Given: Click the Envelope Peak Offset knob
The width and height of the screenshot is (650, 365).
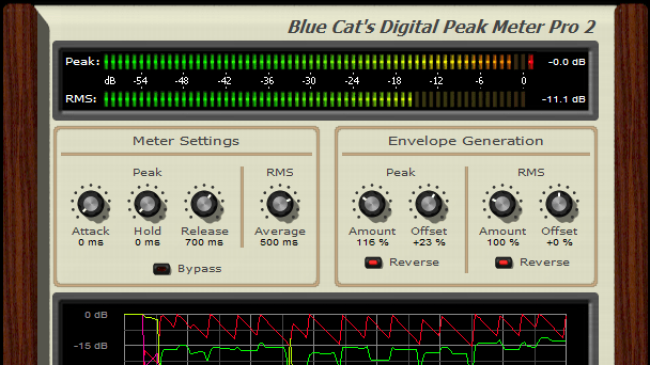Looking at the screenshot, I should point(429,204).
